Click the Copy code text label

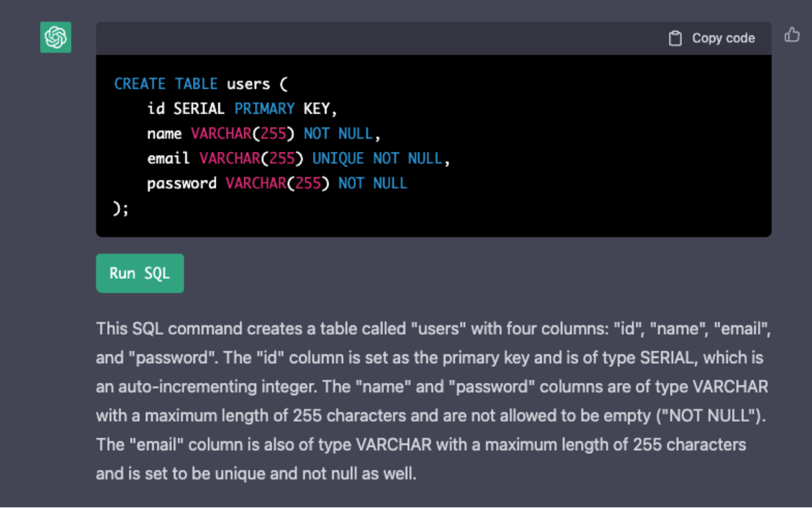[x=723, y=39]
